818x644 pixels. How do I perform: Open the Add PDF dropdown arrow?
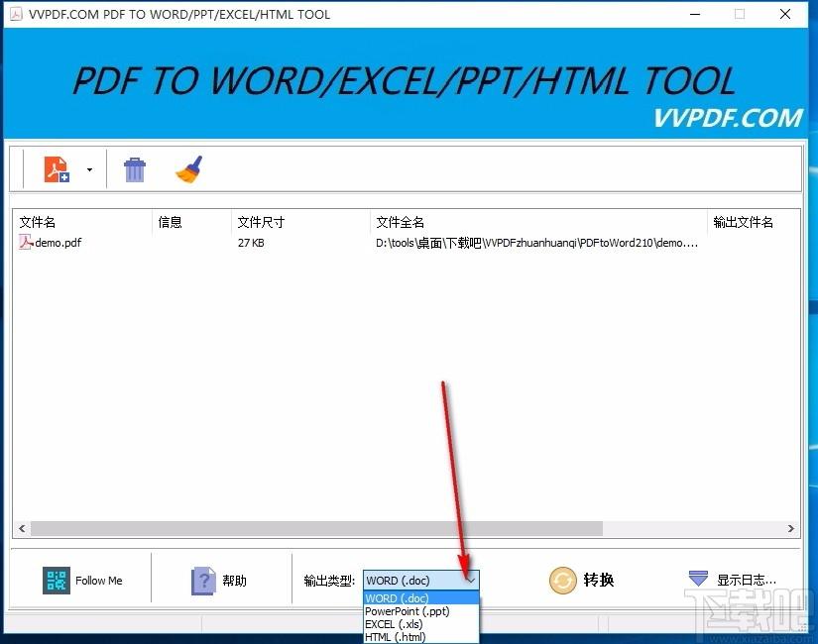pyautogui.click(x=89, y=170)
